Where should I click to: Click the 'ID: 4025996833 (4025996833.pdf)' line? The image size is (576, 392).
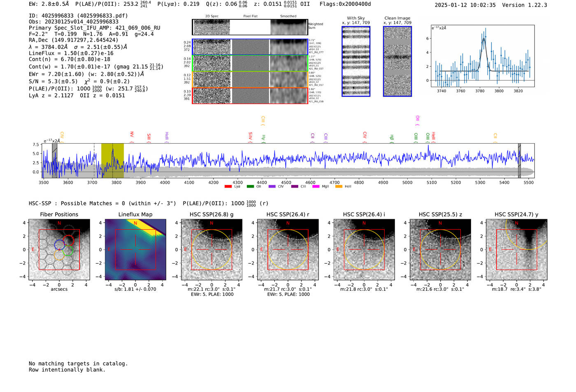[x=78, y=16]
